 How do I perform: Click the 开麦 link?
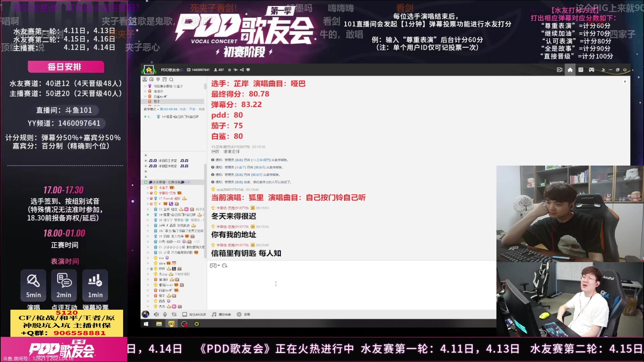(x=192, y=109)
